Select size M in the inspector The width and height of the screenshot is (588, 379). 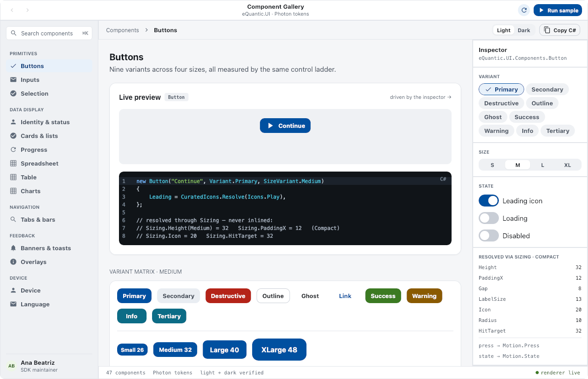point(518,165)
